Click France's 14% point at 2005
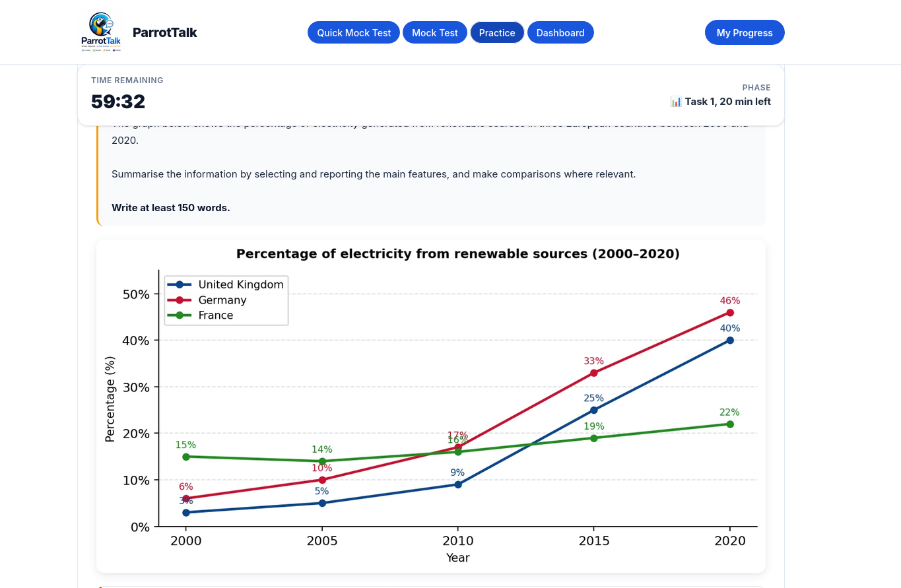The image size is (901, 588). pyautogui.click(x=322, y=461)
